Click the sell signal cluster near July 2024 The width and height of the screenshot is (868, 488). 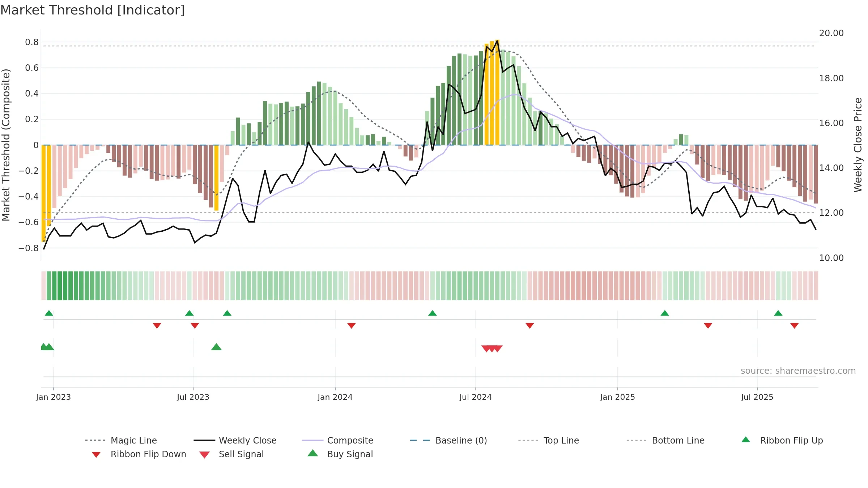point(492,348)
